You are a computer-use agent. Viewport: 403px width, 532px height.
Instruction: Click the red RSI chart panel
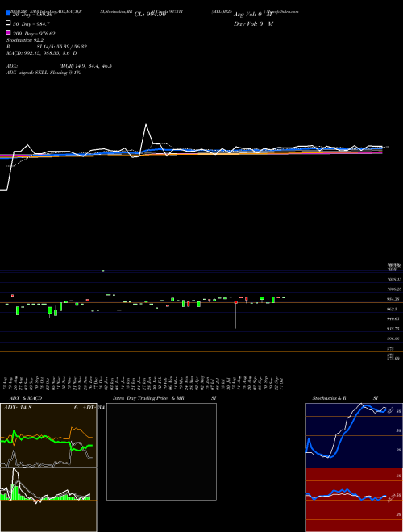click(x=354, y=500)
